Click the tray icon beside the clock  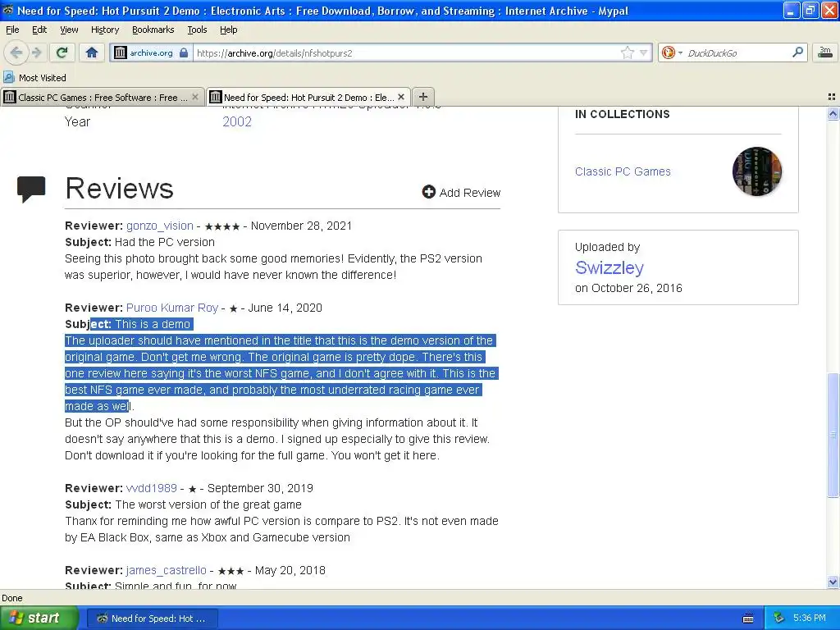click(778, 618)
